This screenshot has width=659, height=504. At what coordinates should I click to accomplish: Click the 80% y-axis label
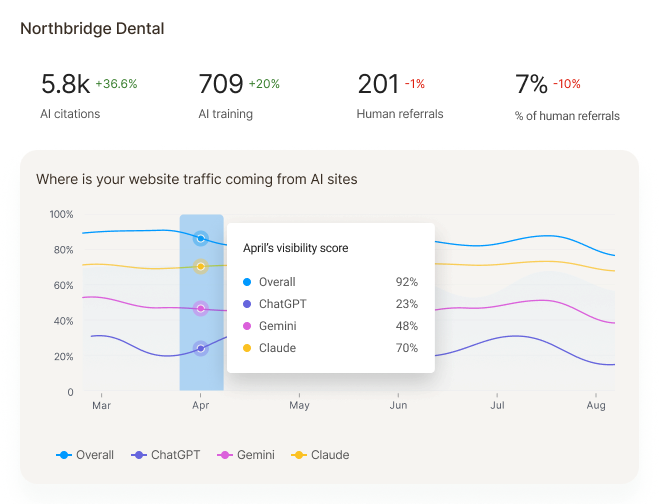click(x=63, y=250)
